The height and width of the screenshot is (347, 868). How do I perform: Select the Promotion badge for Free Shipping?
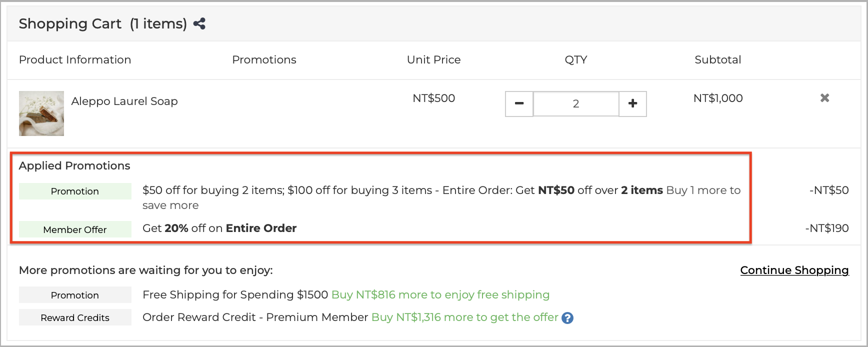coord(74,294)
